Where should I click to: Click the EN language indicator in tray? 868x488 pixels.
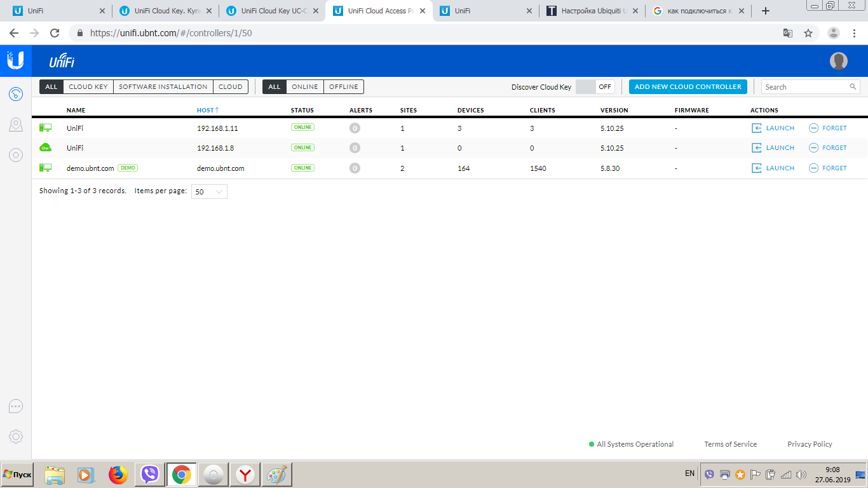[689, 473]
